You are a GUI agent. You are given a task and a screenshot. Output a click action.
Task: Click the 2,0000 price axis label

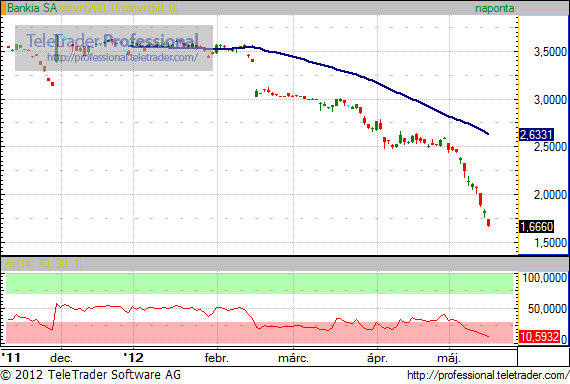click(x=550, y=195)
